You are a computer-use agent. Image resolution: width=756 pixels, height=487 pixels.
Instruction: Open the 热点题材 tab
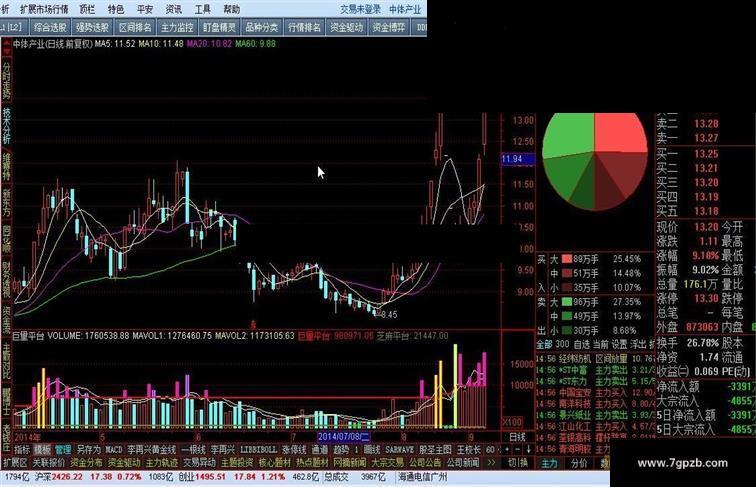coord(312,462)
